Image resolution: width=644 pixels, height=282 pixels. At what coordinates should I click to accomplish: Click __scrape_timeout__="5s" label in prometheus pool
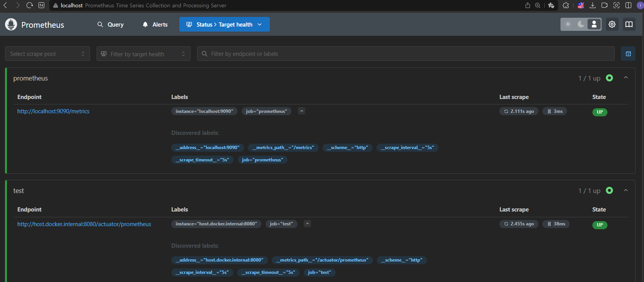click(x=202, y=160)
